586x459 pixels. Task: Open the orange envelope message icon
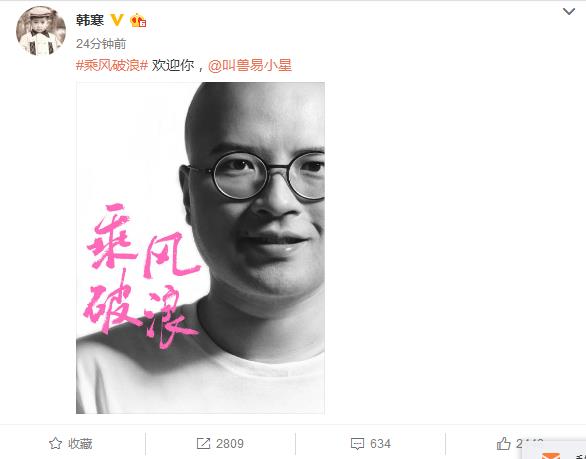551,455
